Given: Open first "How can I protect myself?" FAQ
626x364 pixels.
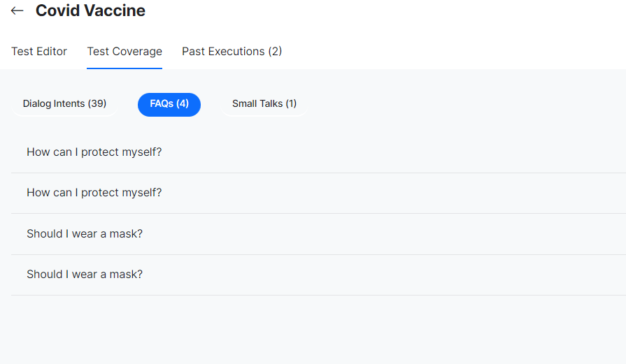Looking at the screenshot, I should click(94, 152).
